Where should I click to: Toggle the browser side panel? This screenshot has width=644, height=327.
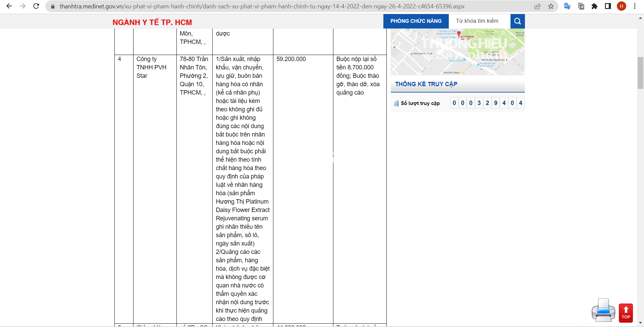608,6
